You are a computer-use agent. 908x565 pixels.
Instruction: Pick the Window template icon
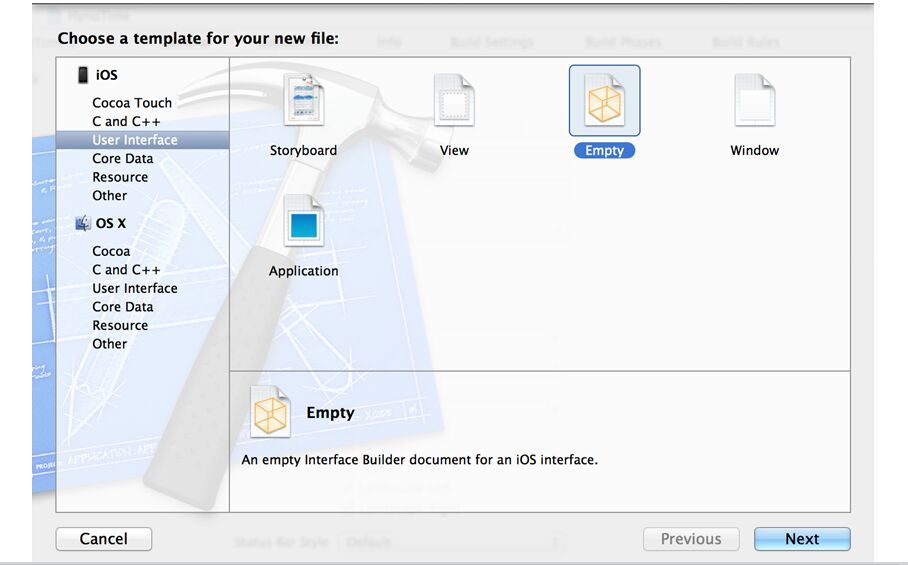pos(755,100)
